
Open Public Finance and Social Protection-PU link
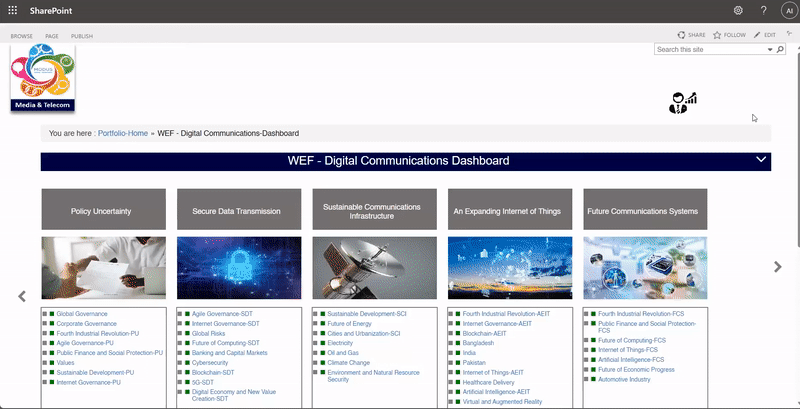click(x=110, y=353)
